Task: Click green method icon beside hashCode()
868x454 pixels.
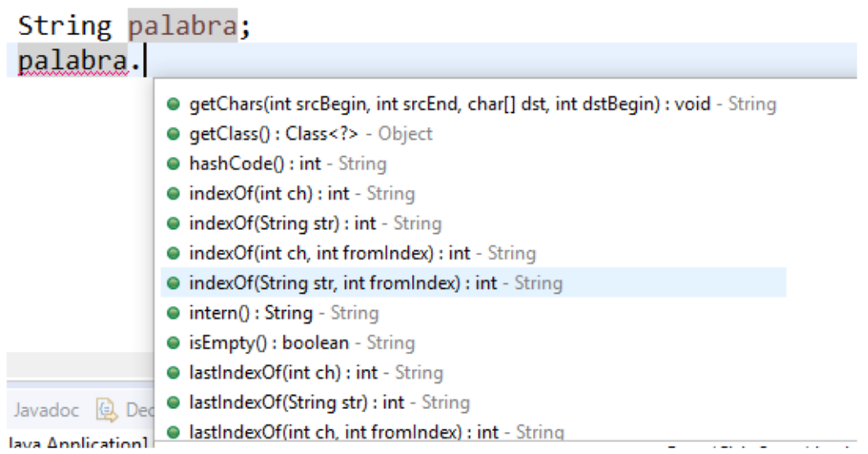Action: (x=173, y=164)
